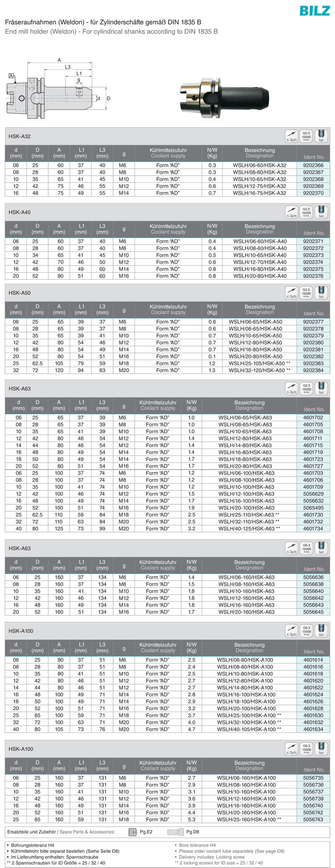Select designation WSLH/08-60/HSK-A32

(x=260, y=172)
